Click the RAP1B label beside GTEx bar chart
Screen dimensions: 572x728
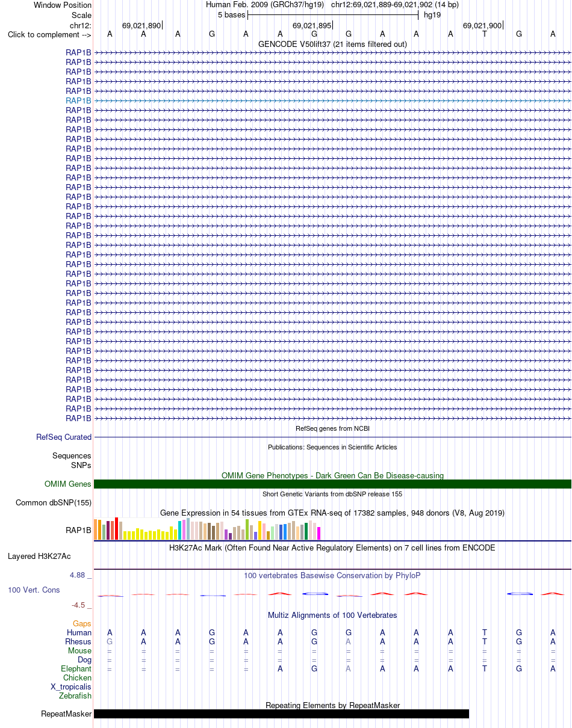point(78,531)
